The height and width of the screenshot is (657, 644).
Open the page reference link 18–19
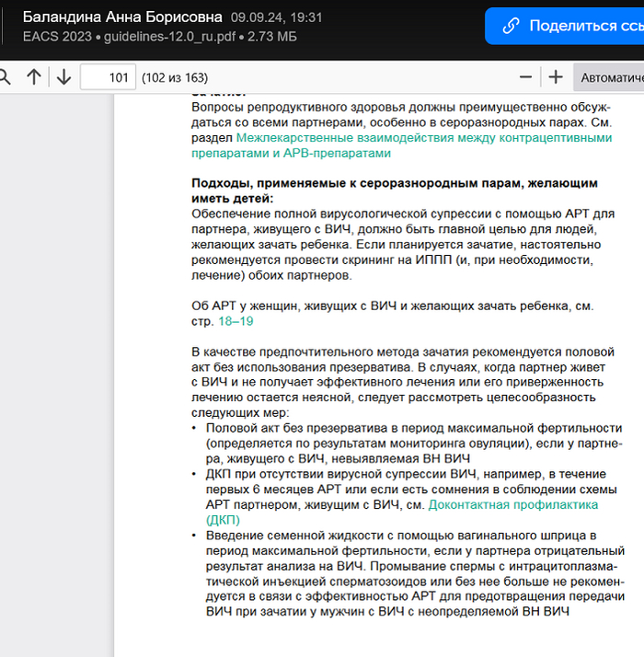(236, 321)
